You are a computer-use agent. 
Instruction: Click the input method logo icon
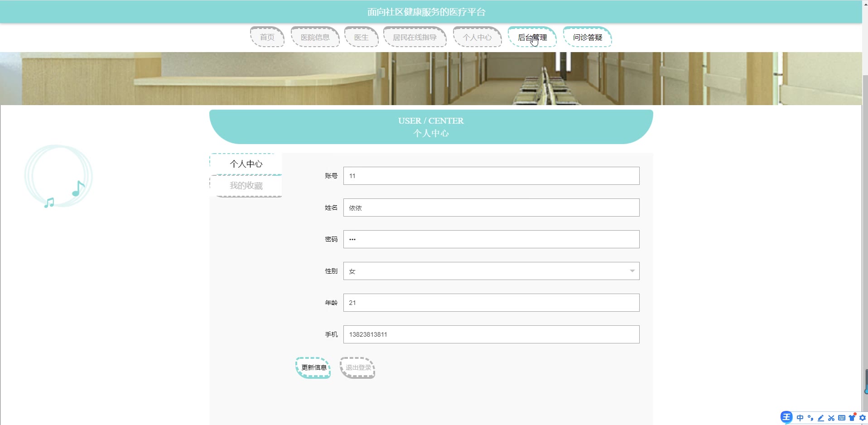coord(786,417)
